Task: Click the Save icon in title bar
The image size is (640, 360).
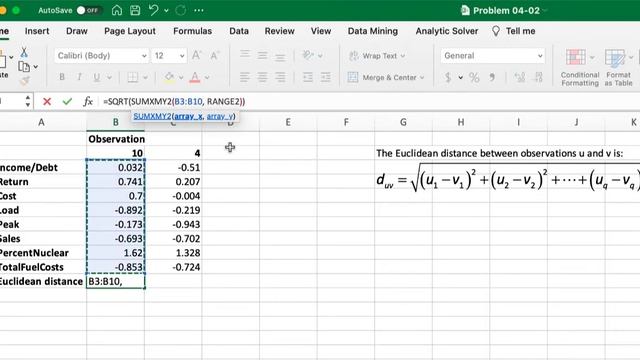Action: [135, 10]
